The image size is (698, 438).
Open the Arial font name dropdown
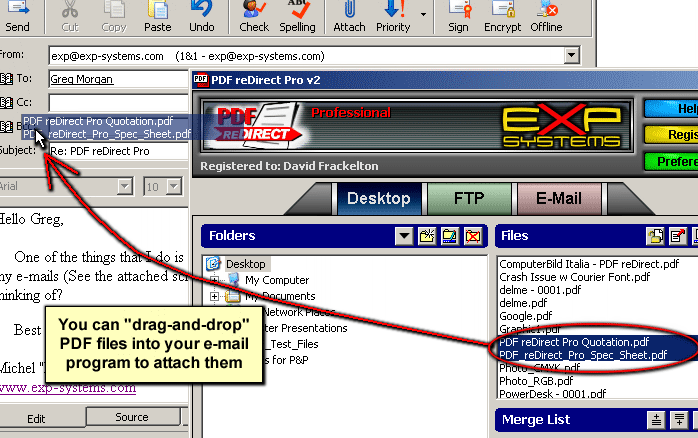click(125, 186)
